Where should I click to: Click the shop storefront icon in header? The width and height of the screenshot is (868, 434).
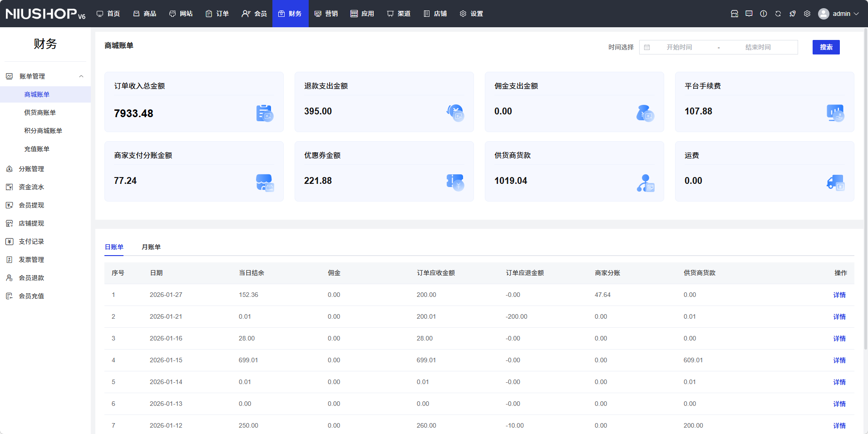[735, 14]
